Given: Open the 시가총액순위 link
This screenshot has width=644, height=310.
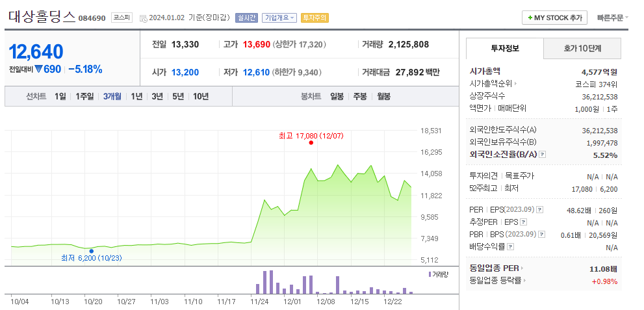Looking at the screenshot, I should (x=491, y=84).
